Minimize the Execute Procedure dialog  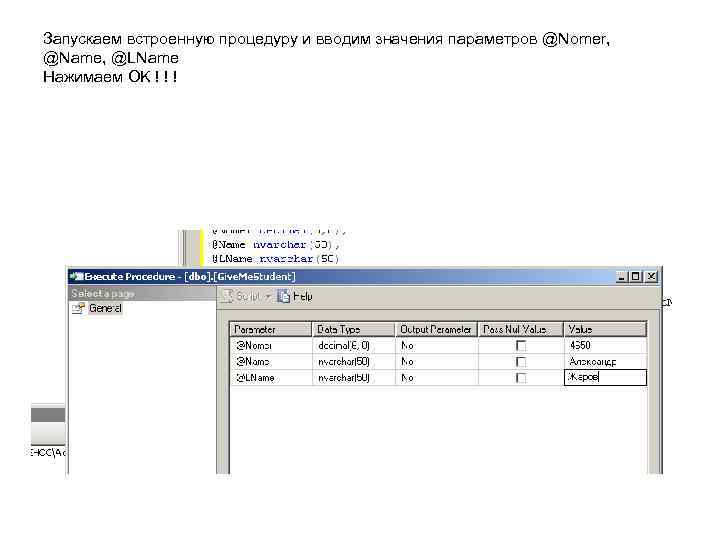621,276
